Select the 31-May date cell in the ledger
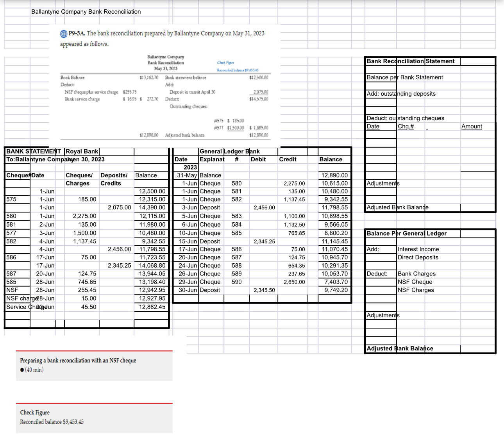This screenshot has height=443, width=504. (x=187, y=175)
